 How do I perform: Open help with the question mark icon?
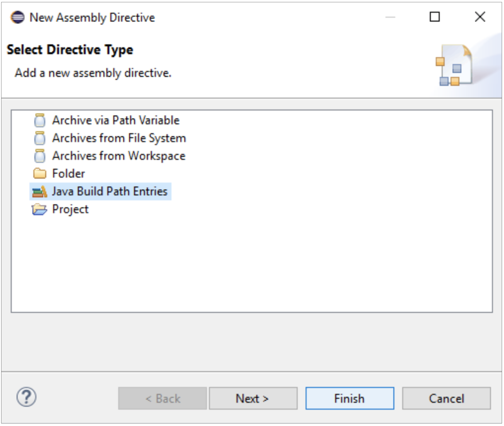pyautogui.click(x=26, y=397)
